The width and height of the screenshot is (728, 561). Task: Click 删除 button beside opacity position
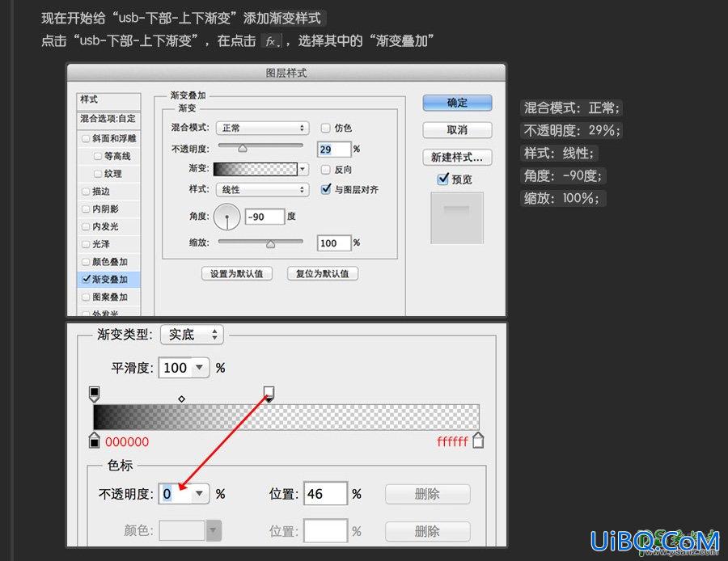coord(428,494)
